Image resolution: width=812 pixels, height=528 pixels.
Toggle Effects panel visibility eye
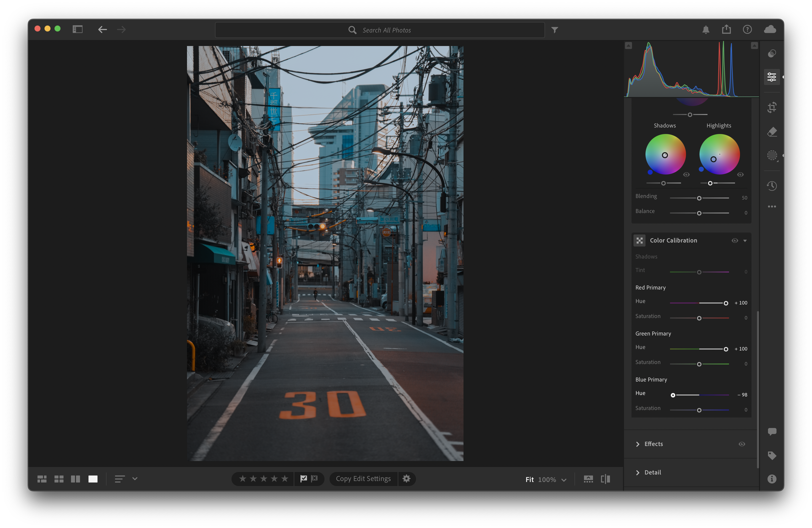(x=742, y=444)
